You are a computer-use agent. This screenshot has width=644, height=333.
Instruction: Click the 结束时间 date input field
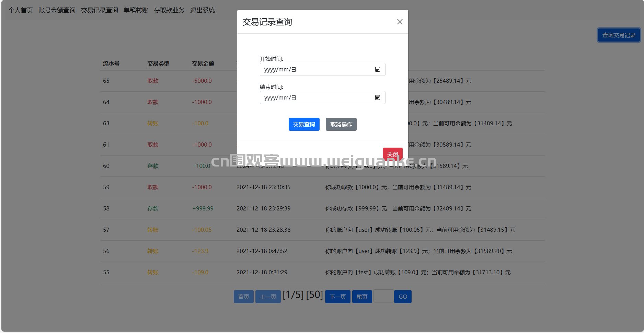[316, 97]
